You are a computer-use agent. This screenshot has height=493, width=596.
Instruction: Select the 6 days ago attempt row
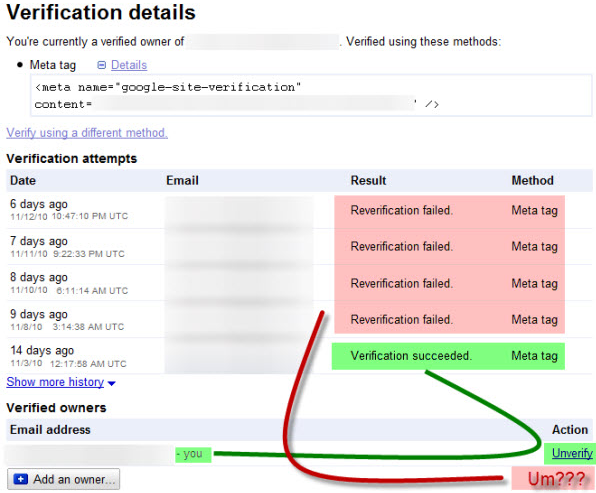[x=299, y=210]
